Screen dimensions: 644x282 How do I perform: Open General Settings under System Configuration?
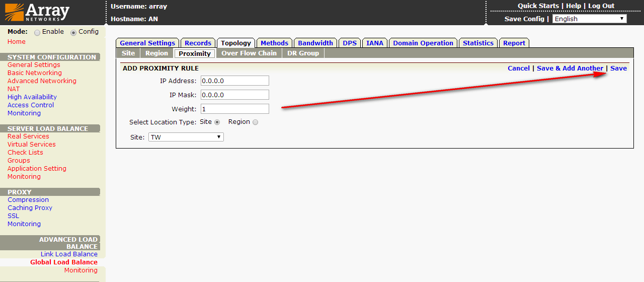pyautogui.click(x=34, y=64)
